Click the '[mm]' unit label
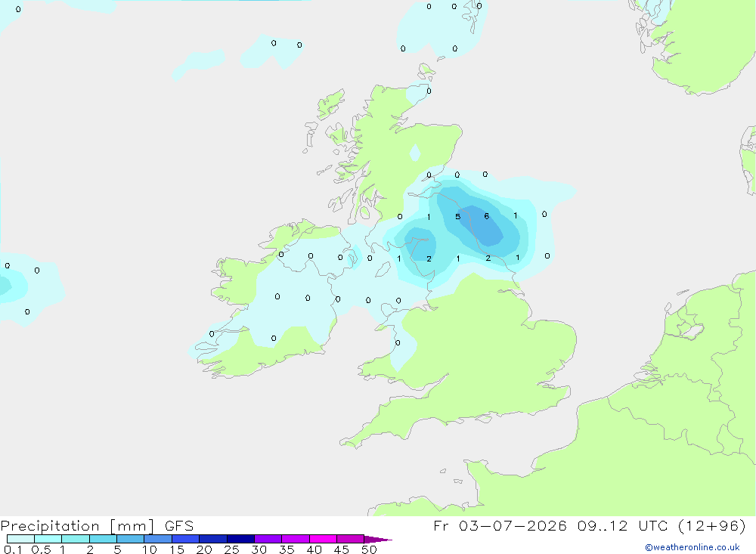This screenshot has width=756, height=554. pyautogui.click(x=132, y=526)
